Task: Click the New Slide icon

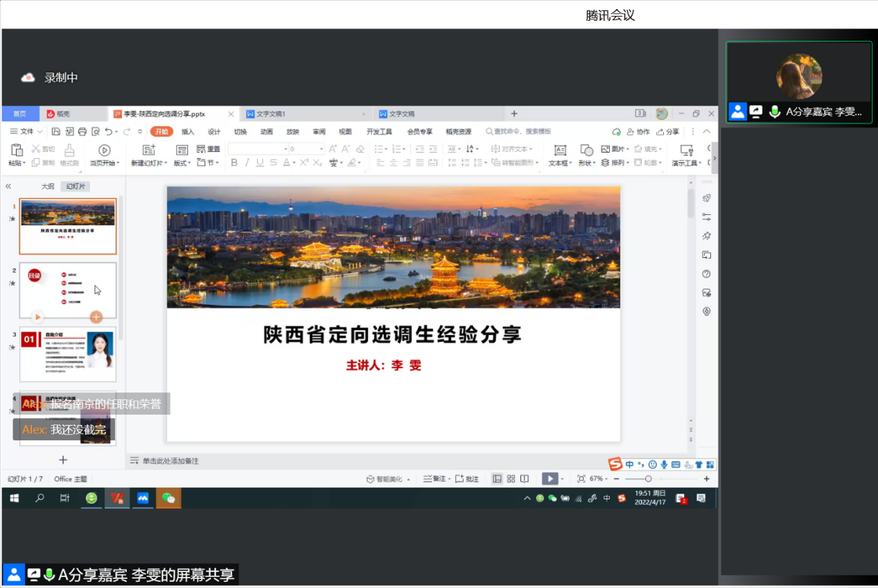Action: click(x=148, y=150)
